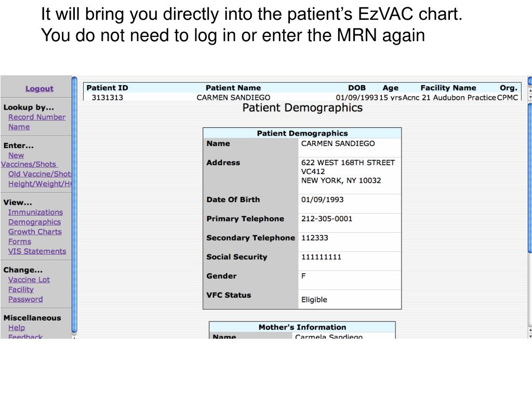Open the Height/Weight entry link
532x399 pixels.
39,184
